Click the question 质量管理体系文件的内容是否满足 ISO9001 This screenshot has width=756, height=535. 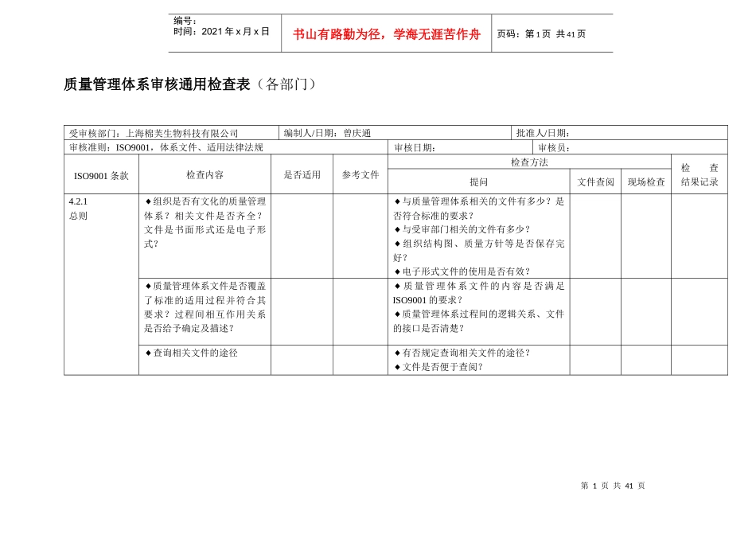coord(479,293)
